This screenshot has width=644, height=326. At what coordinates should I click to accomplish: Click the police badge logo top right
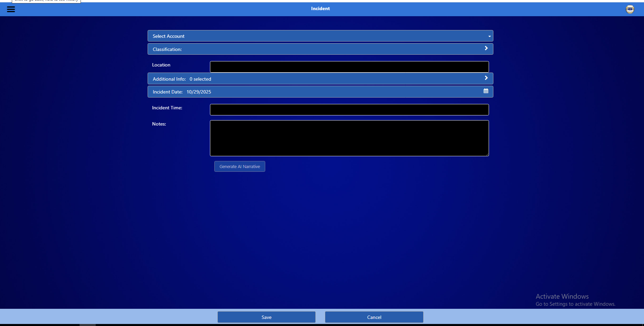coord(630,9)
